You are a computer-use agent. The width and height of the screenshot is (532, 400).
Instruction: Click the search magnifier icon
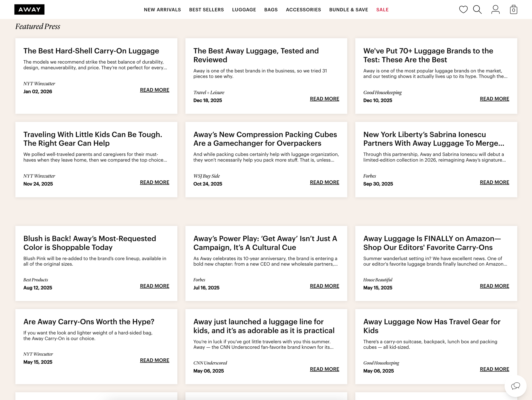(477, 10)
